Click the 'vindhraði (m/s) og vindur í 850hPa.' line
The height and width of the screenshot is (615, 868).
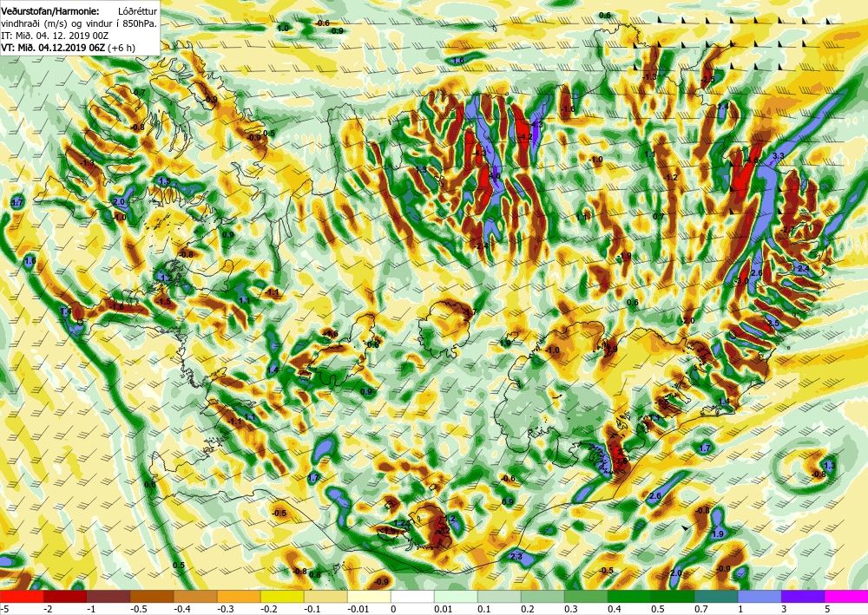tap(79, 23)
